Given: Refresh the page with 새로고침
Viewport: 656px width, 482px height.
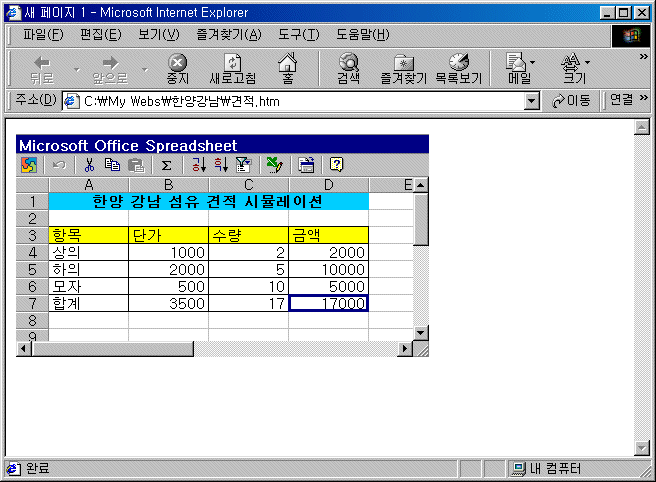Looking at the screenshot, I should [x=232, y=69].
